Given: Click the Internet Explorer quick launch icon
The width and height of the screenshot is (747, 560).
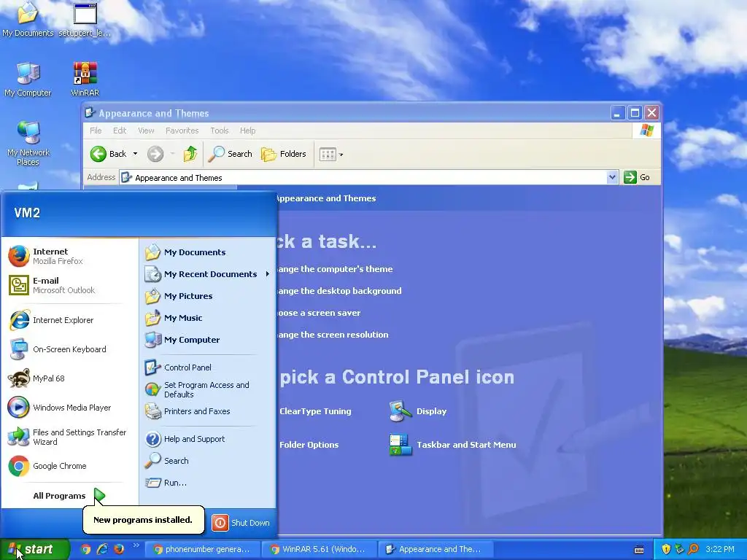Looking at the screenshot, I should click(102, 549).
